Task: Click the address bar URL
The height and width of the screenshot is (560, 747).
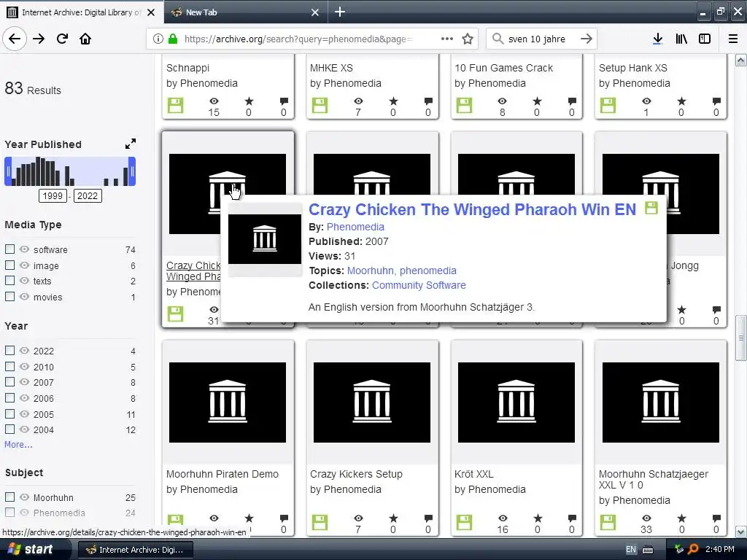Action: (298, 39)
